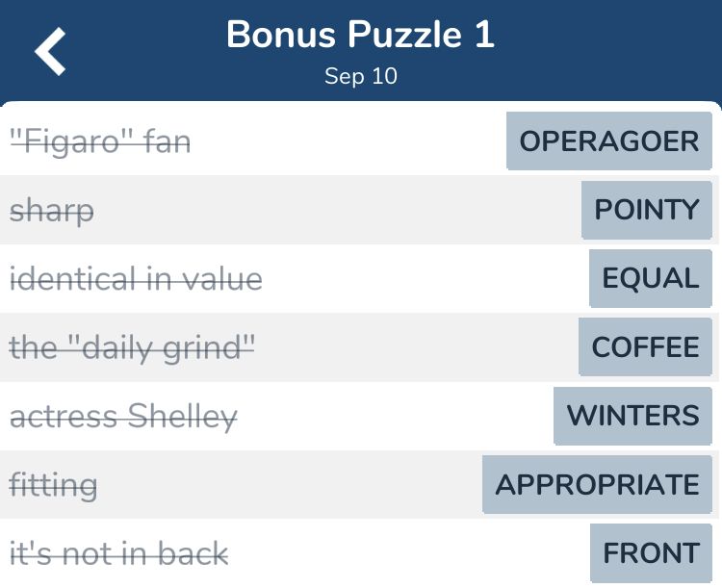The image size is (722, 588).
Task: Select the POINTY answer tile
Action: (x=647, y=210)
